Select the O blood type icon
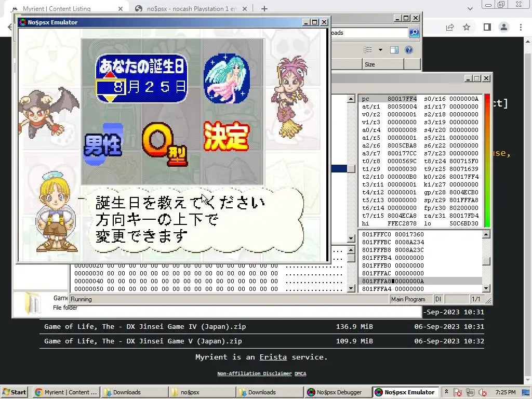This screenshot has height=399, width=532. pos(165,144)
